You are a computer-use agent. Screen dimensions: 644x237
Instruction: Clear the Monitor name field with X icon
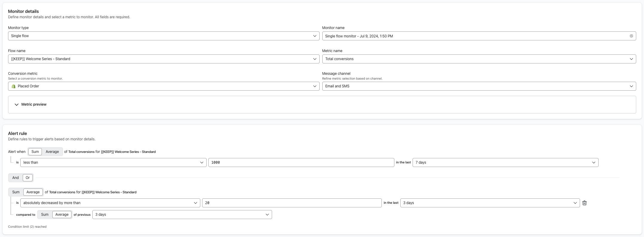click(x=631, y=36)
